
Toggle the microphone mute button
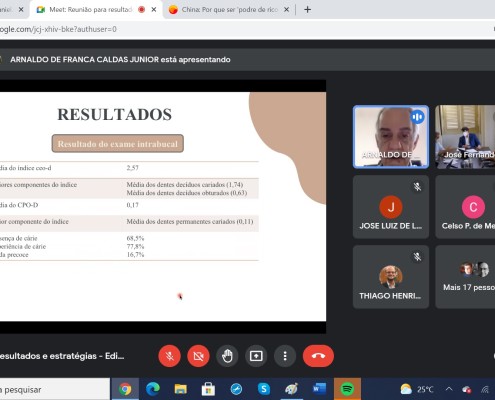point(170,356)
